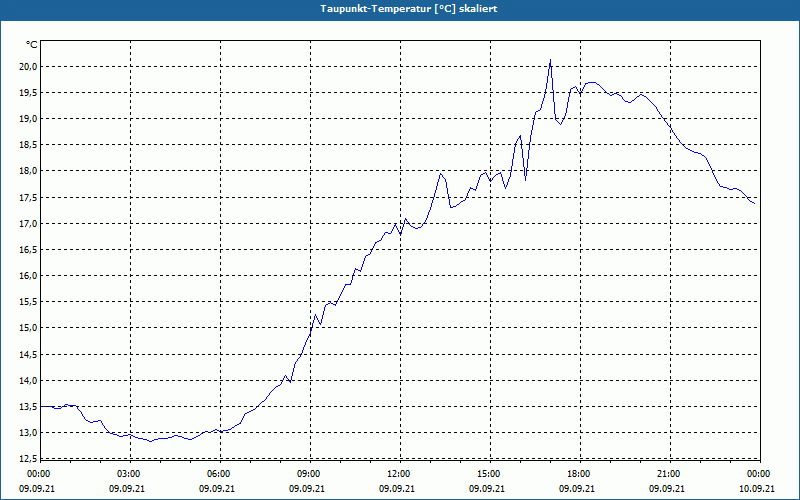Select the '15,0' y-axis label

click(29, 328)
